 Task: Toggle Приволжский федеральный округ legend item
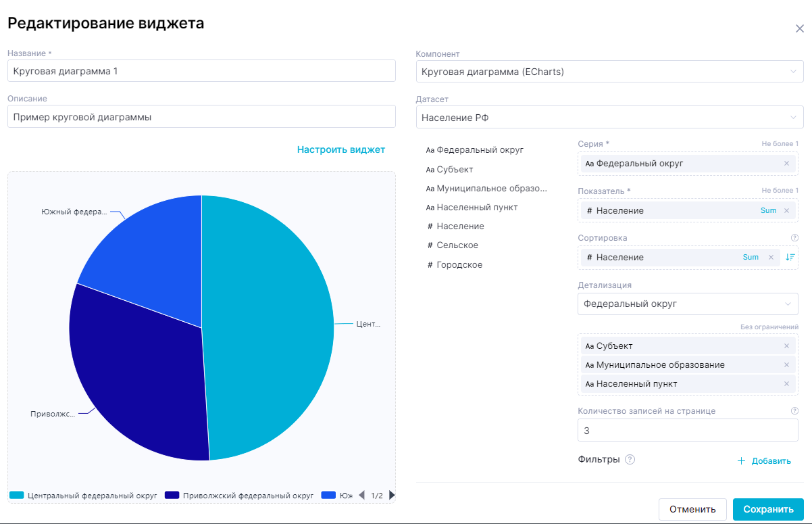tap(240, 496)
